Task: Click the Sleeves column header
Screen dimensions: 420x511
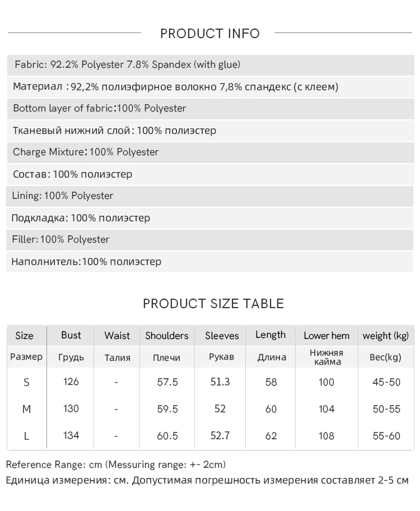Action: tap(222, 336)
